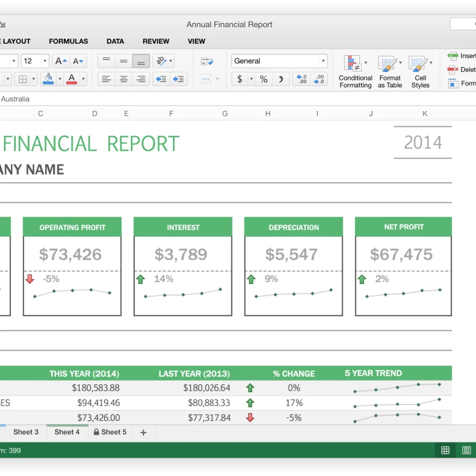Apply percent style format
Image resolution: width=476 pixels, height=476 pixels.
(x=264, y=79)
